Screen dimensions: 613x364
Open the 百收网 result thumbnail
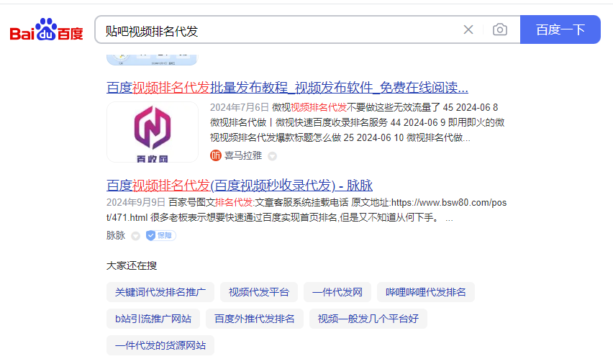coord(153,132)
